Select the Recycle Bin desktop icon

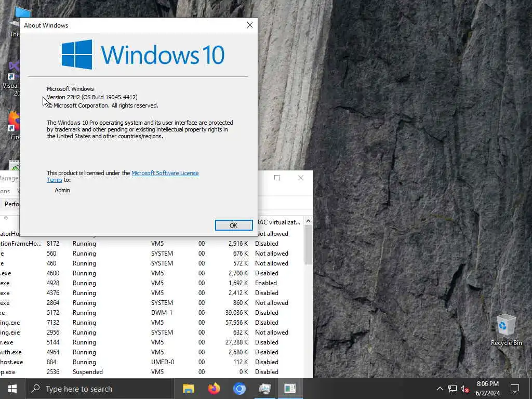tap(506, 330)
